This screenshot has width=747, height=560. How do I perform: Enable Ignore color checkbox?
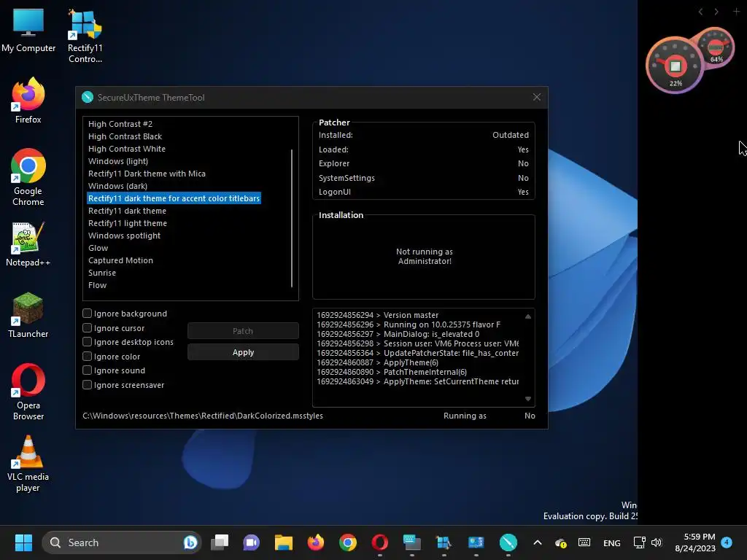click(x=88, y=356)
